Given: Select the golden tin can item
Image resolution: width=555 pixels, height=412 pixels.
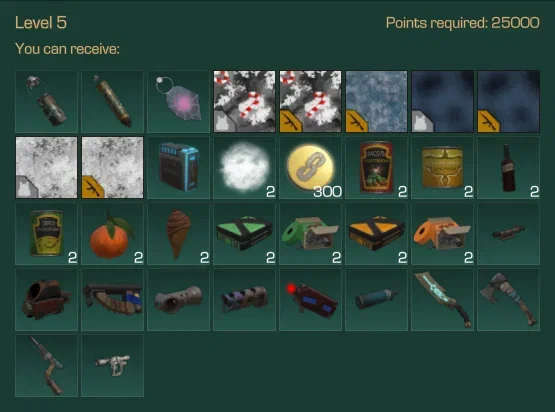Looking at the screenshot, I should (x=442, y=167).
